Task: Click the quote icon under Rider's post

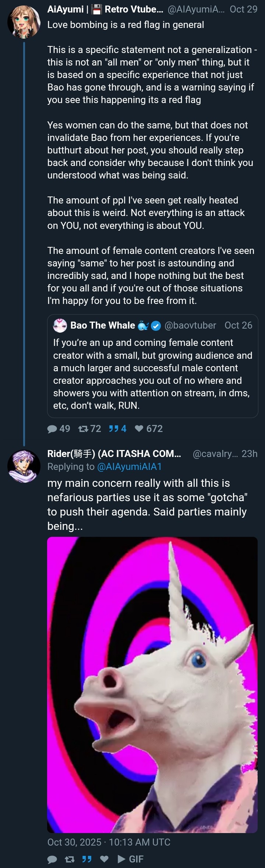Action: (x=87, y=859)
